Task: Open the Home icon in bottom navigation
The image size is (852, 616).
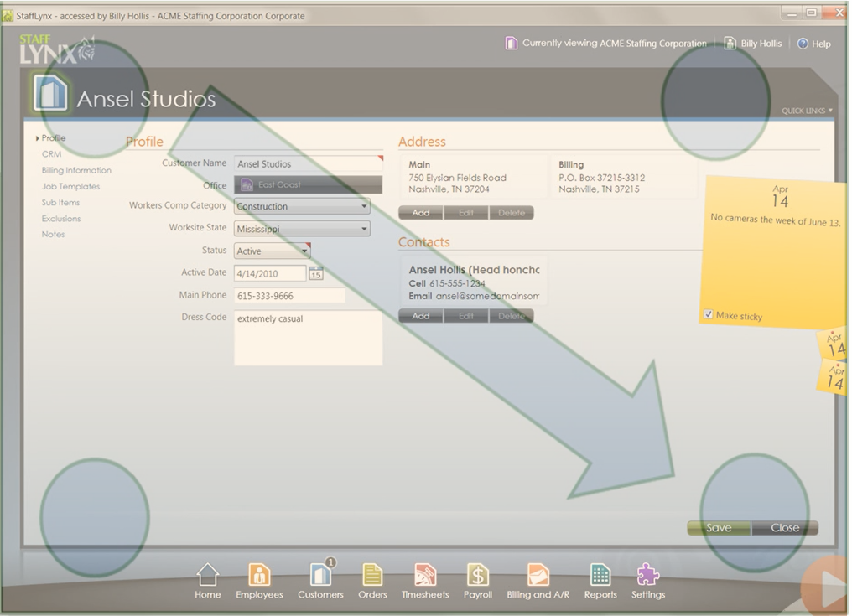Action: [208, 575]
